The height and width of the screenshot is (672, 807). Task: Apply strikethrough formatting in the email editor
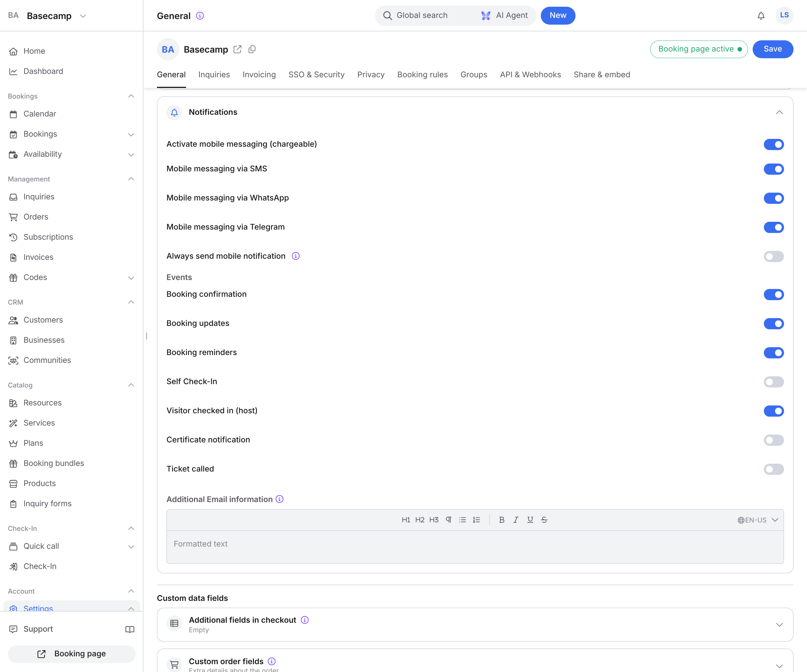(x=544, y=520)
